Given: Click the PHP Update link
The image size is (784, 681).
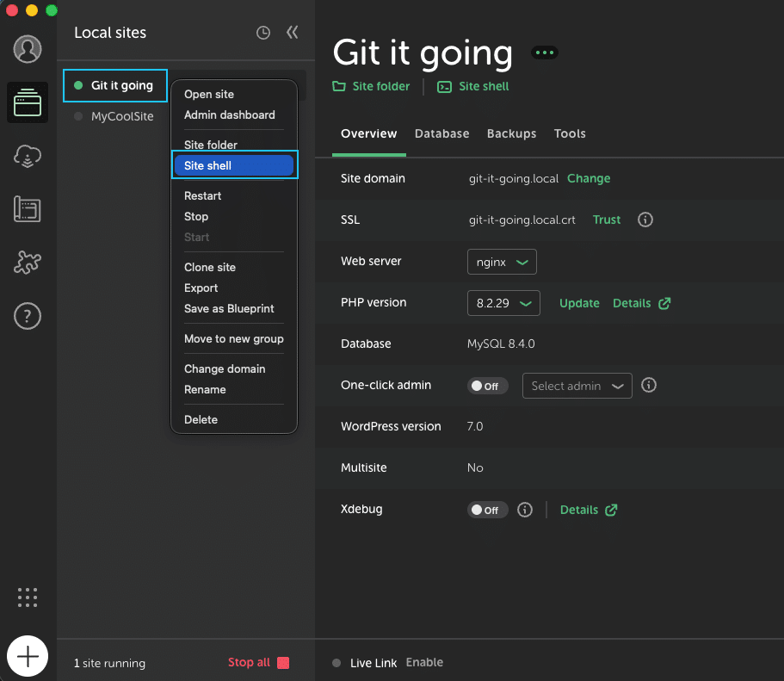Looking at the screenshot, I should [579, 303].
